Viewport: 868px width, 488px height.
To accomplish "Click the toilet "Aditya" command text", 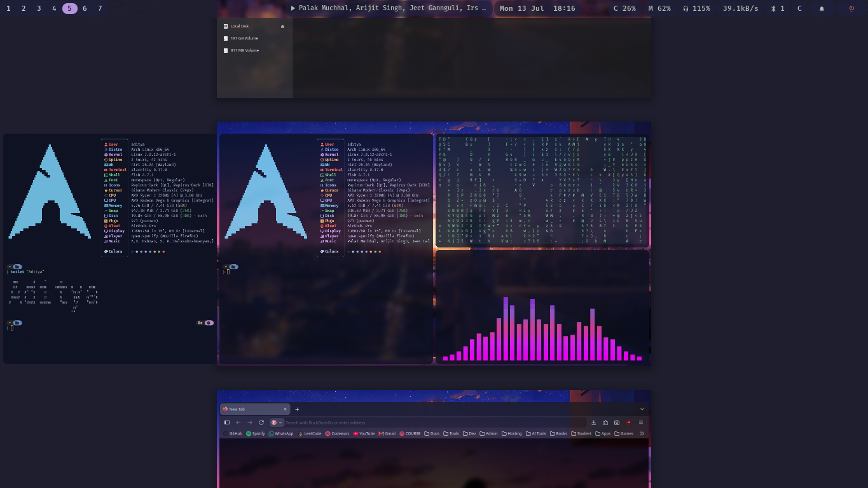I will coord(27,272).
